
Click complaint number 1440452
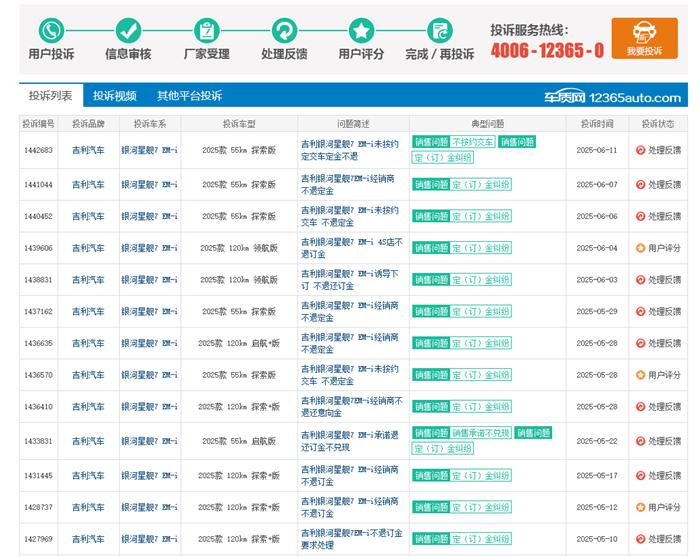pyautogui.click(x=38, y=216)
